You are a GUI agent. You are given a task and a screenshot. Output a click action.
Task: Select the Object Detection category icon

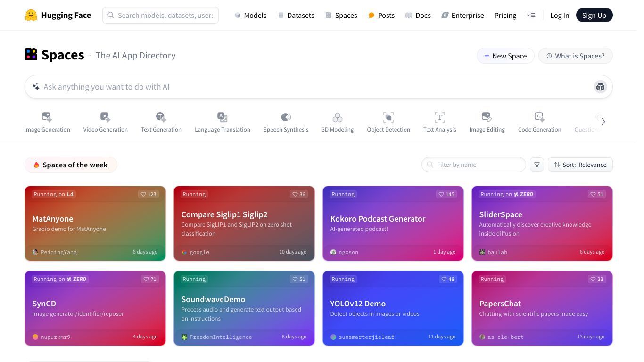[388, 117]
